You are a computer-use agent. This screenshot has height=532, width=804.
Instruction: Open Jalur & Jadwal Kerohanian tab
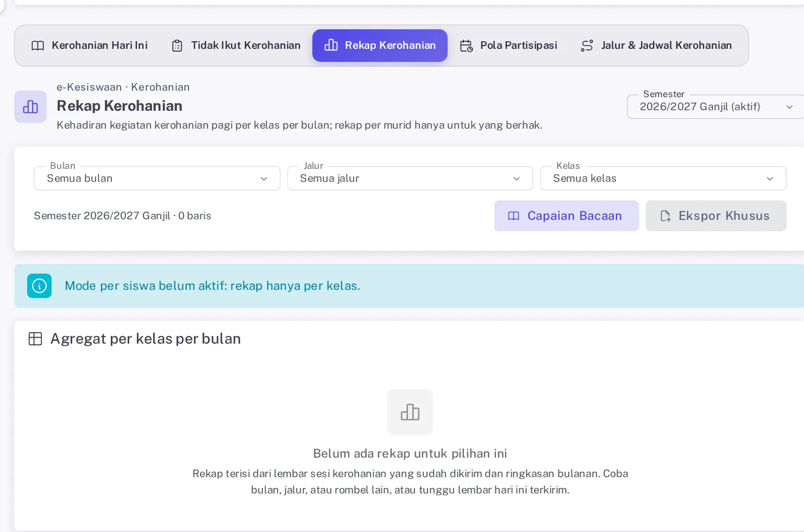(x=656, y=46)
